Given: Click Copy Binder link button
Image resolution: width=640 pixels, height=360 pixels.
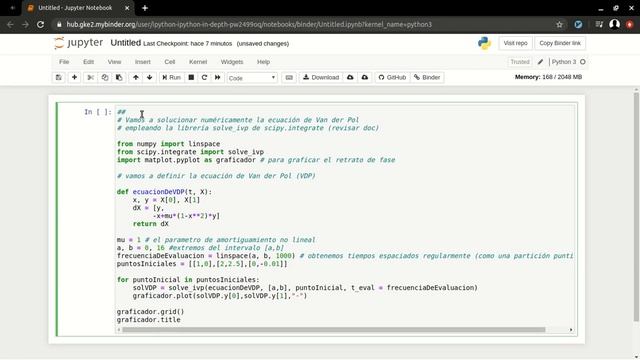Looking at the screenshot, I should click(x=560, y=43).
